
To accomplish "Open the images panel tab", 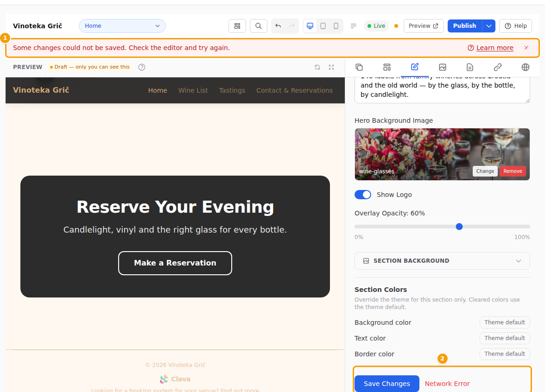I will [x=443, y=67].
